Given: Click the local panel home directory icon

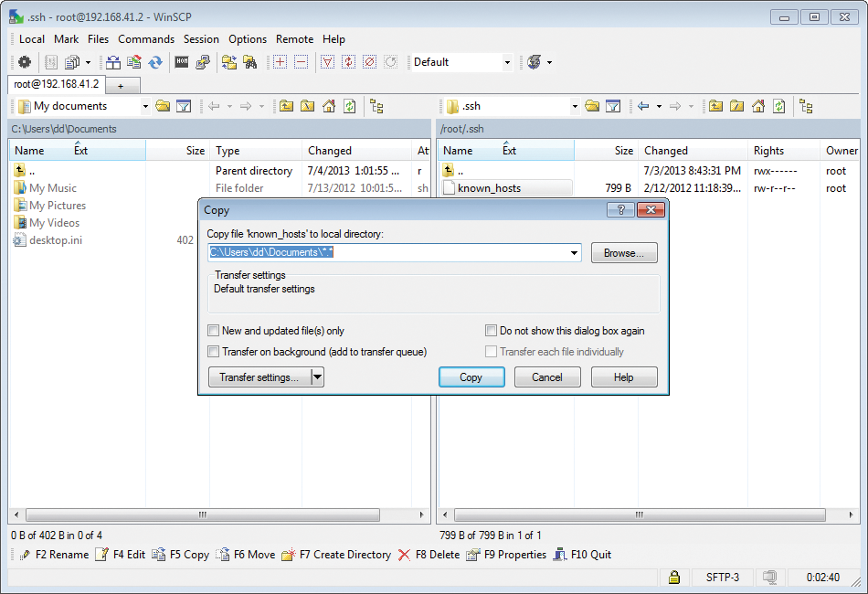Looking at the screenshot, I should coord(329,106).
